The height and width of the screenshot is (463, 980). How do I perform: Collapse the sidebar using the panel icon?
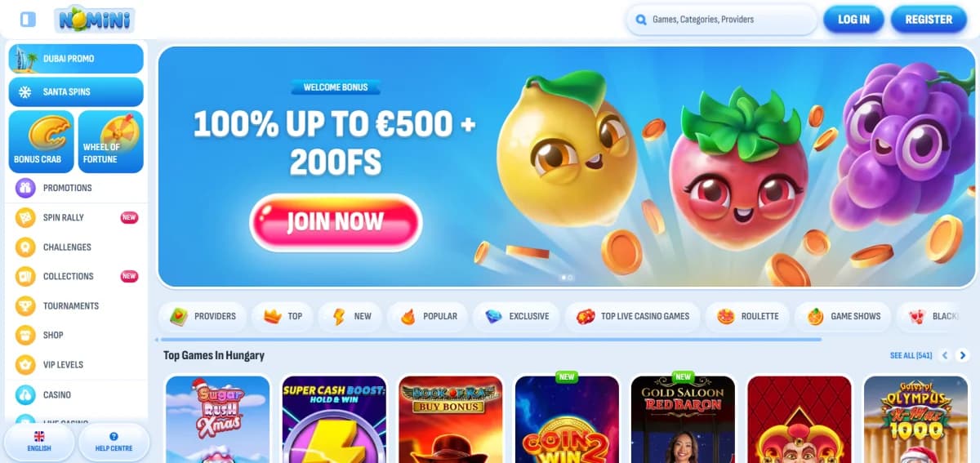pos(29,19)
